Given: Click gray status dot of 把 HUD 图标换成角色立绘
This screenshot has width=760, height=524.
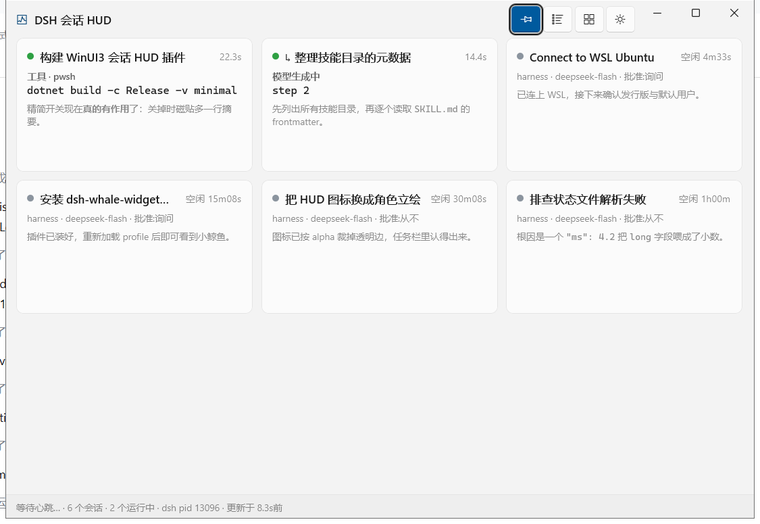Looking at the screenshot, I should pos(276,198).
